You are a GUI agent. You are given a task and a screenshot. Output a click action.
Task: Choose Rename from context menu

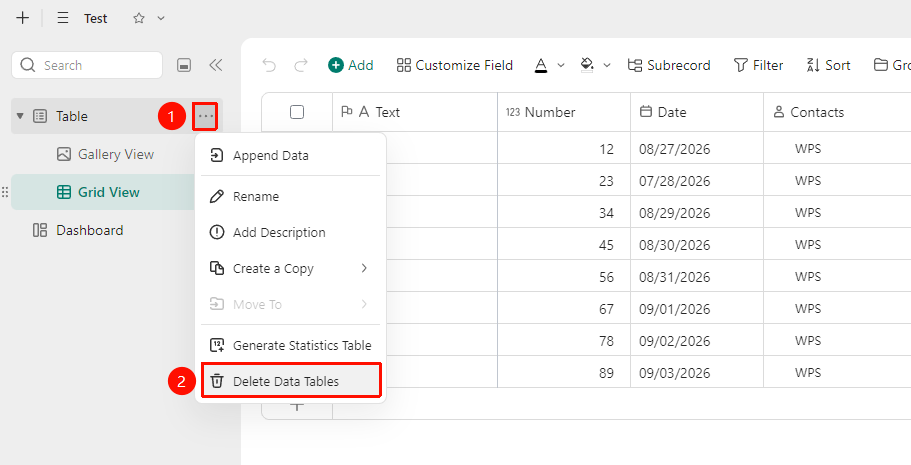[290, 196]
